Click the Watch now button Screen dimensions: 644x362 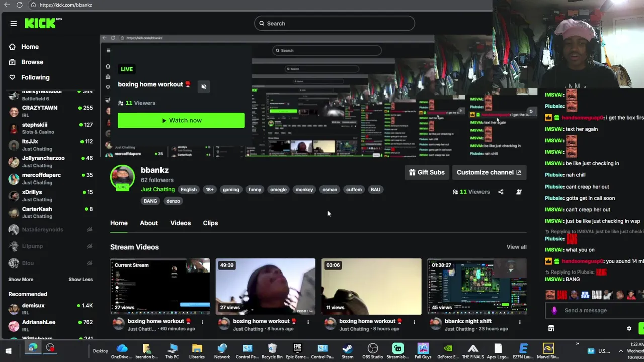tap(181, 120)
